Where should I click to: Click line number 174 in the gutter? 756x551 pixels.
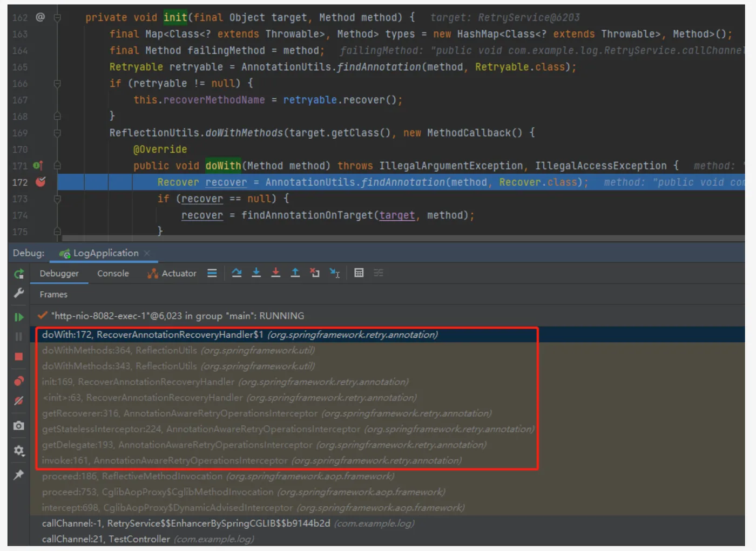pyautogui.click(x=20, y=215)
